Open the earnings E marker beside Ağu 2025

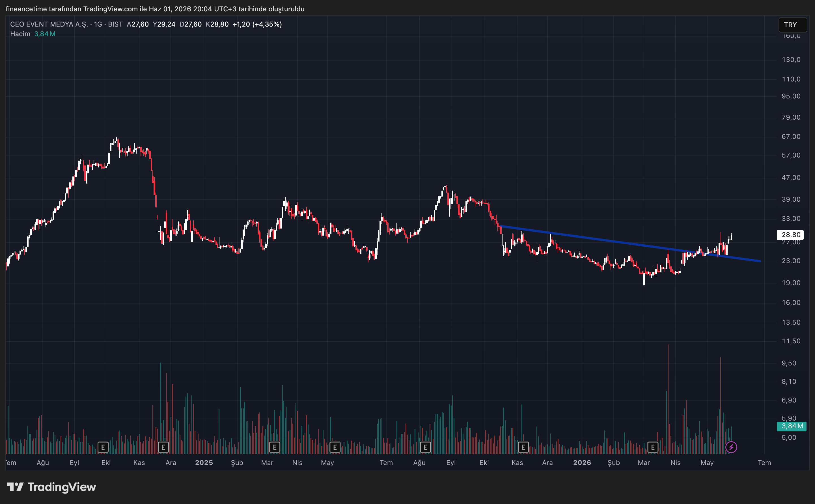click(425, 447)
